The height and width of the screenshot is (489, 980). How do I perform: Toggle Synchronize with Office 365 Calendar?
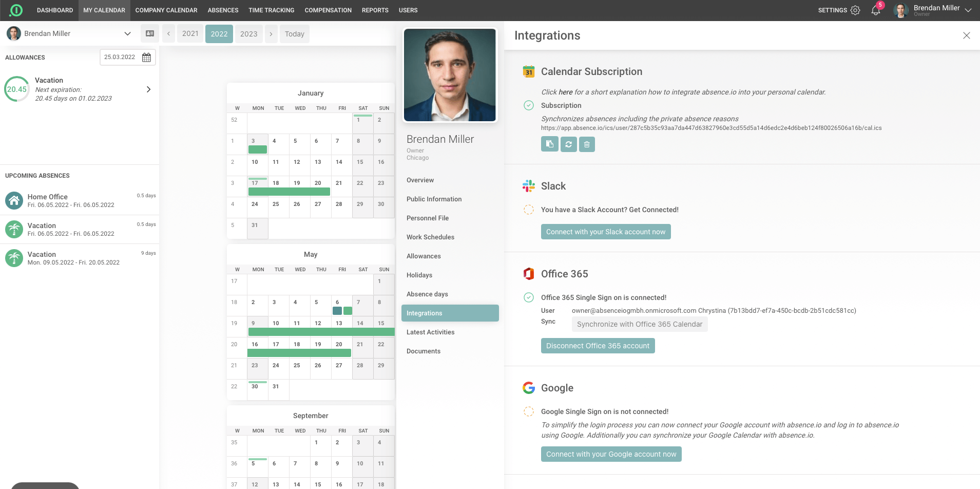click(x=639, y=324)
